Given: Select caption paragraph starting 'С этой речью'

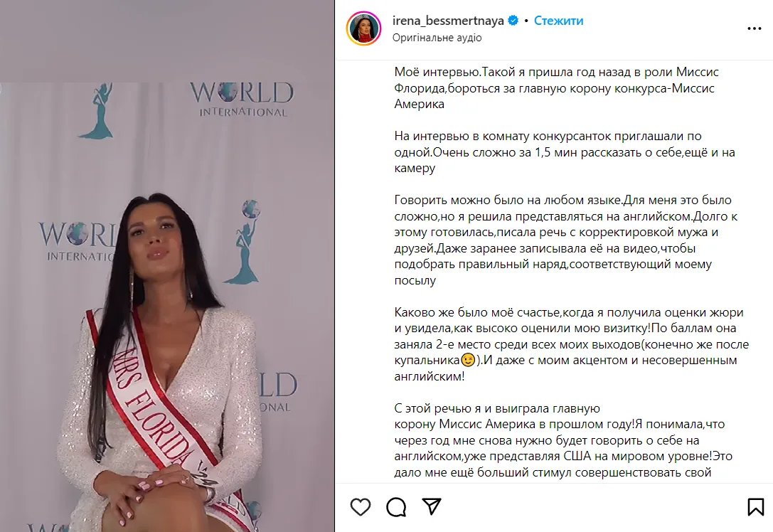Looking at the screenshot, I should [x=563, y=440].
